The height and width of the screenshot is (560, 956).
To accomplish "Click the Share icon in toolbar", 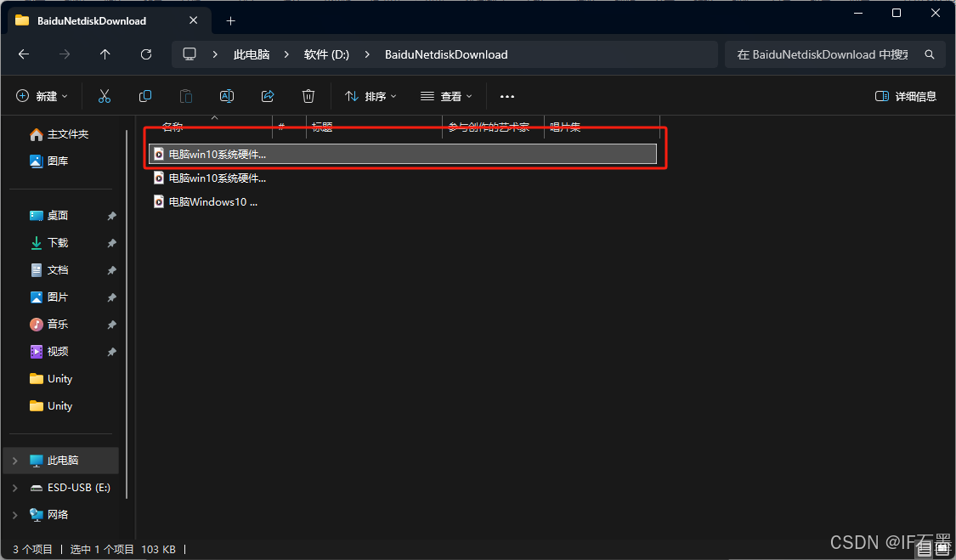I will coord(268,96).
